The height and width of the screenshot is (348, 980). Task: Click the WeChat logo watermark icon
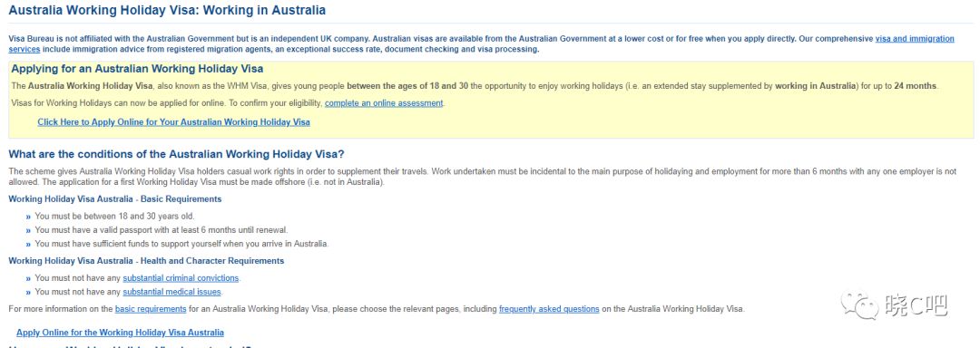858,305
